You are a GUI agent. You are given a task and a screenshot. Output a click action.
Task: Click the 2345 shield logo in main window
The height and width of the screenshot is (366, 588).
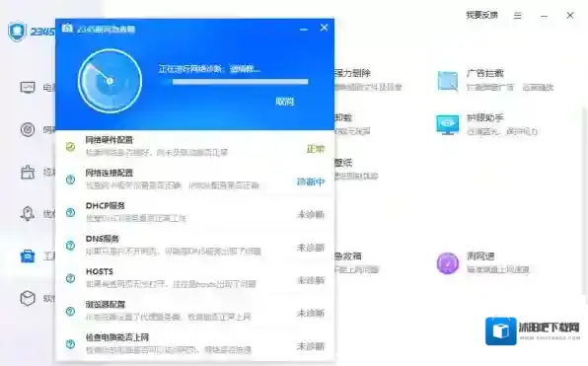17,32
